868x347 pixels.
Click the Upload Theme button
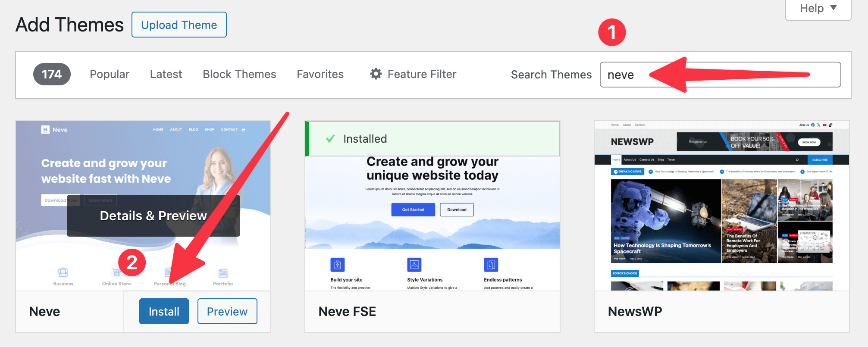click(179, 25)
